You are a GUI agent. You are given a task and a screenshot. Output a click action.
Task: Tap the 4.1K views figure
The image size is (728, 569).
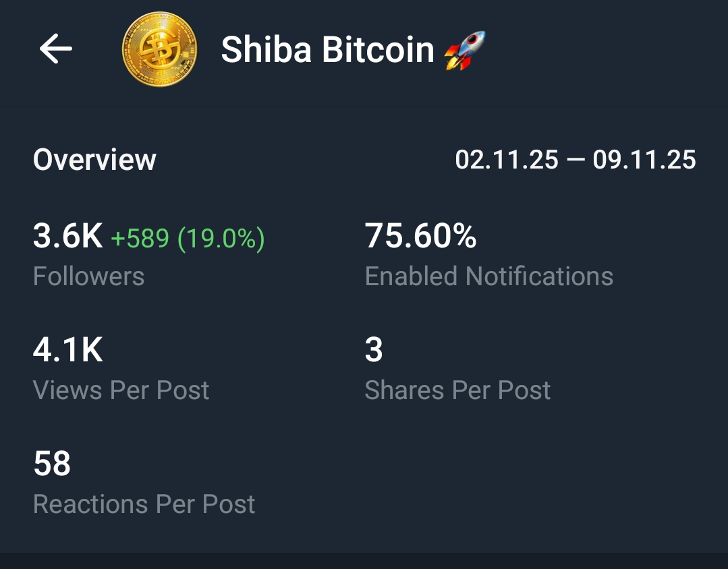(x=67, y=351)
